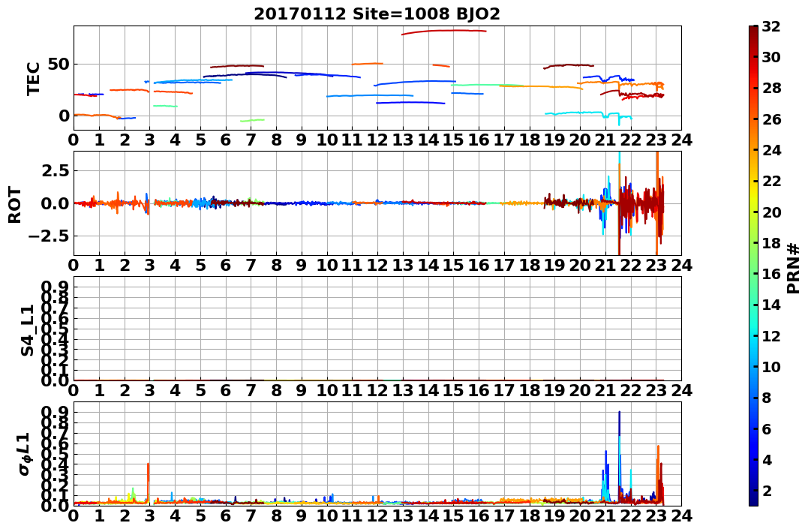Click the PRN colorbar tick label "8"

point(767,398)
